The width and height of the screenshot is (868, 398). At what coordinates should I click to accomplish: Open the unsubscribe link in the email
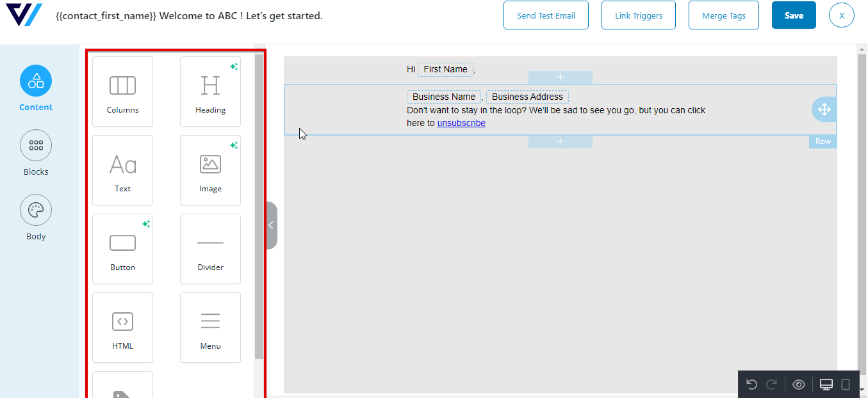(x=461, y=123)
